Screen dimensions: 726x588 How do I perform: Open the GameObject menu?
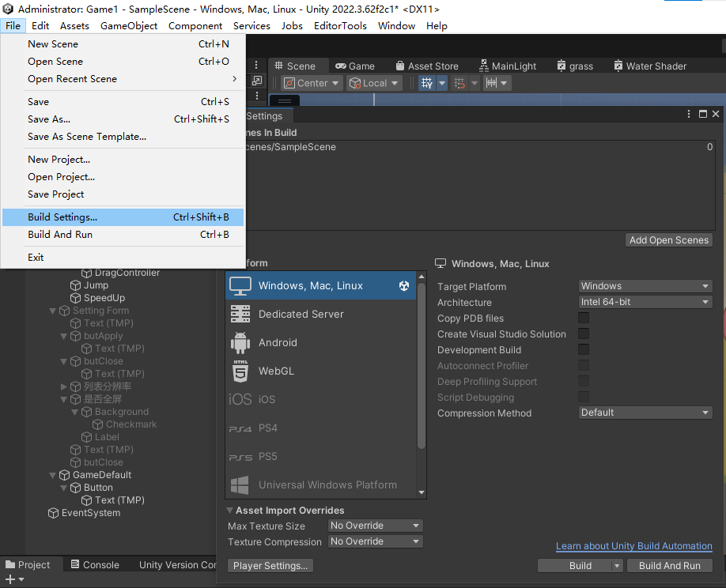click(129, 26)
